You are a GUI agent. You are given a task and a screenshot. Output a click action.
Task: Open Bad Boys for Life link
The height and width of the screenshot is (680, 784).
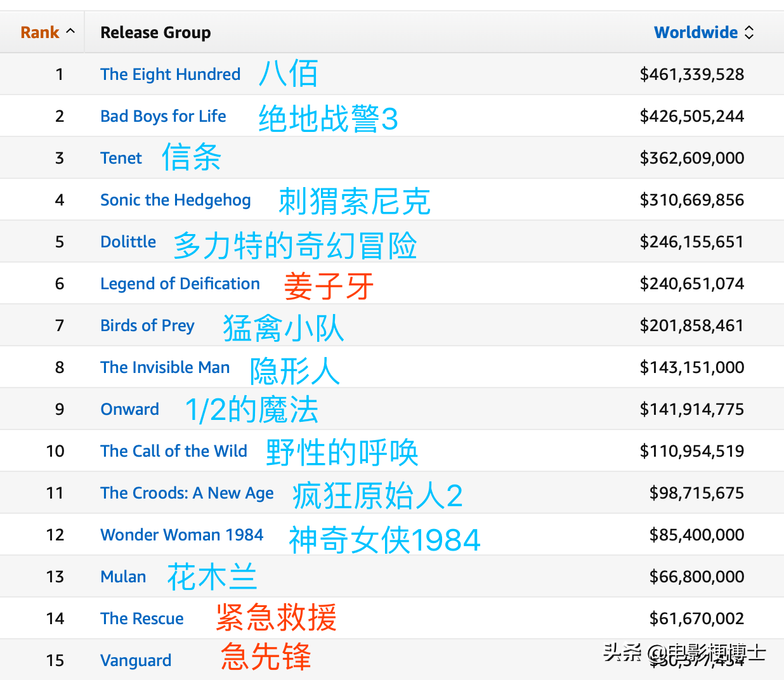click(163, 116)
